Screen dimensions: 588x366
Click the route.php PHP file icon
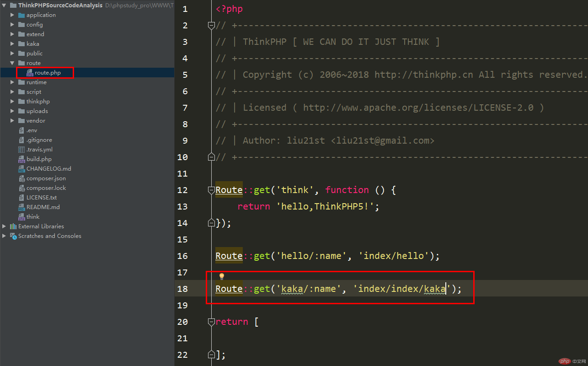[x=30, y=73]
